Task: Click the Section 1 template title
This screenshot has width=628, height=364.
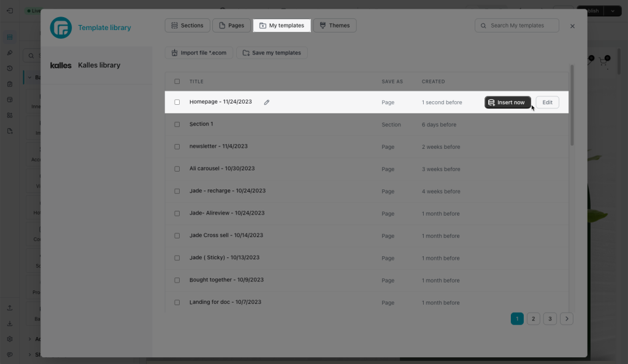Action: click(x=201, y=124)
